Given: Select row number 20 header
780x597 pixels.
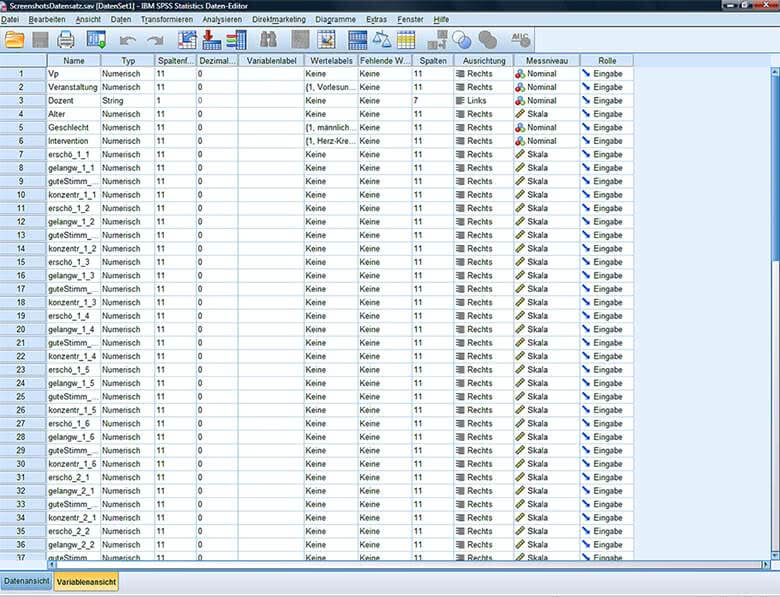Looking at the screenshot, I should (x=23, y=329).
